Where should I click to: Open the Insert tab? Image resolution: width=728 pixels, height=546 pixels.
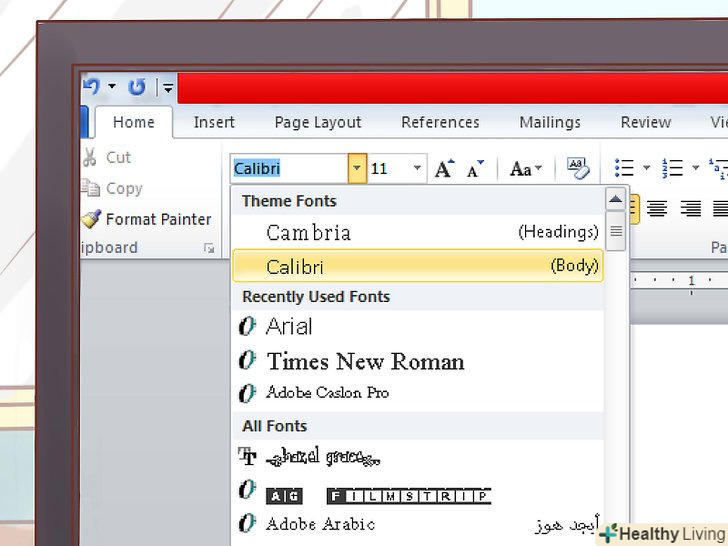(x=214, y=122)
